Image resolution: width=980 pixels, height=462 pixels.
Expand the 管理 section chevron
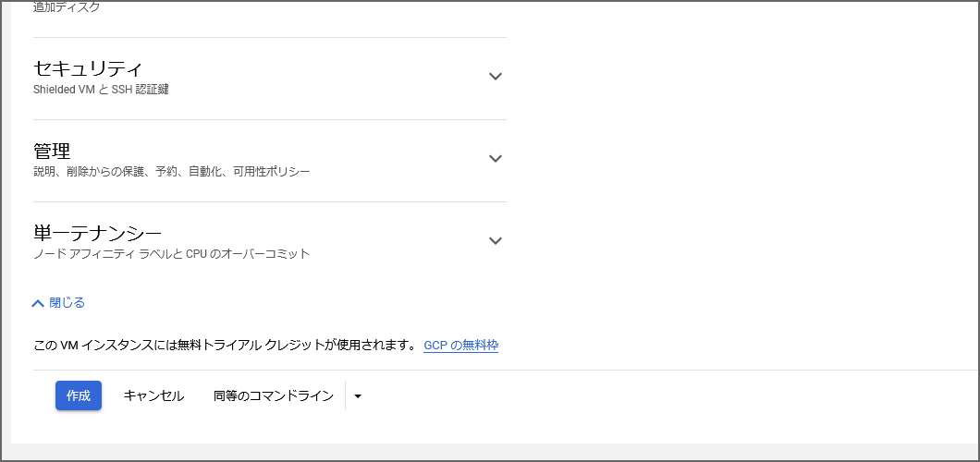coord(495,159)
